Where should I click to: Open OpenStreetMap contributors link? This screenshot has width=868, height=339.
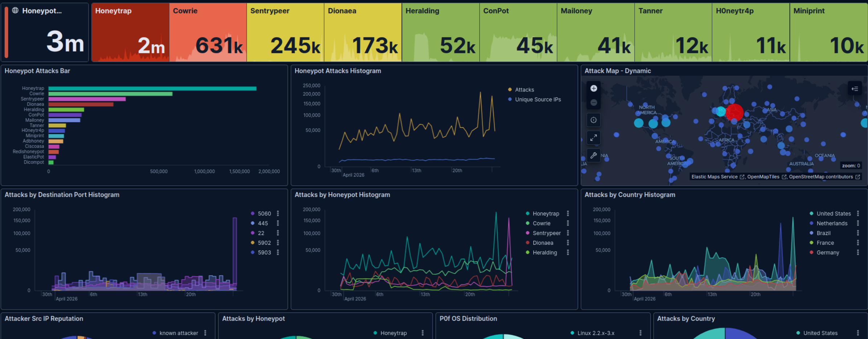(824, 177)
